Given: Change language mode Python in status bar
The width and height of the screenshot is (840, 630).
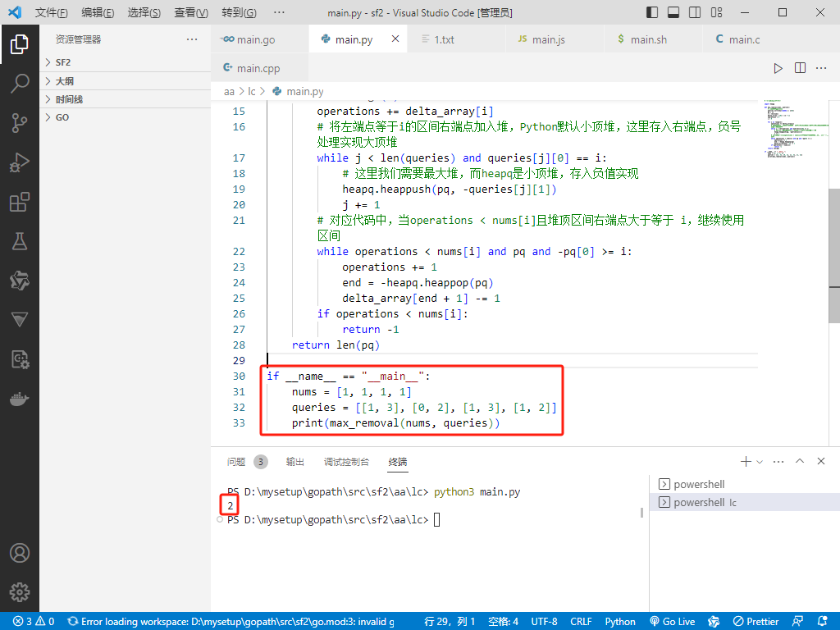Looking at the screenshot, I should tap(620, 622).
